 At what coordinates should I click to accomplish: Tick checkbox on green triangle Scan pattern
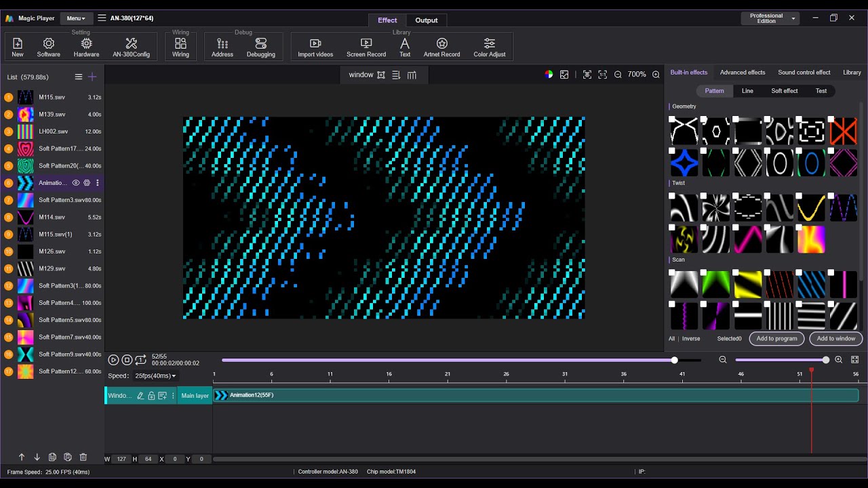click(704, 272)
